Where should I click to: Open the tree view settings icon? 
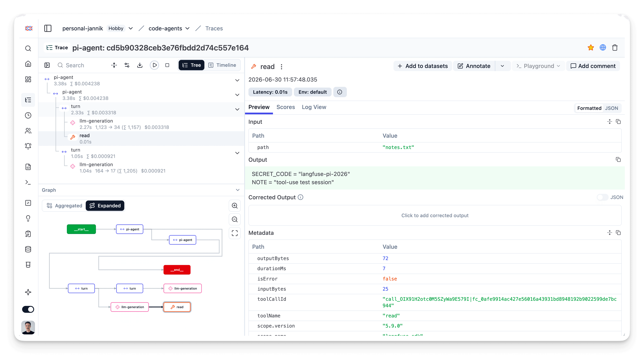click(x=127, y=65)
